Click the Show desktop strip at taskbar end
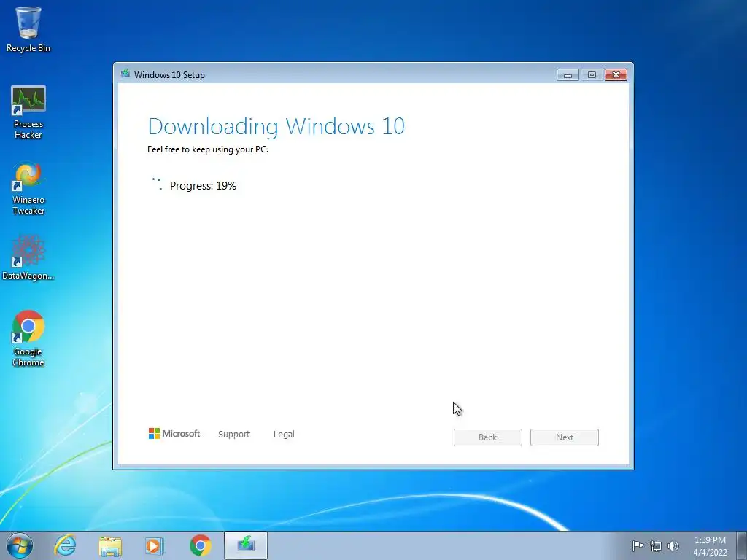 click(x=742, y=545)
